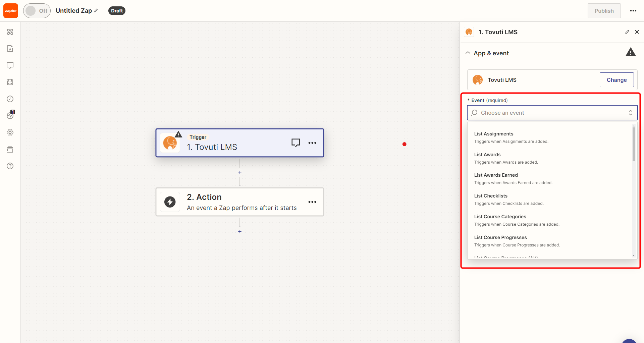Open the top-right more options menu
644x343 pixels.
point(633,11)
